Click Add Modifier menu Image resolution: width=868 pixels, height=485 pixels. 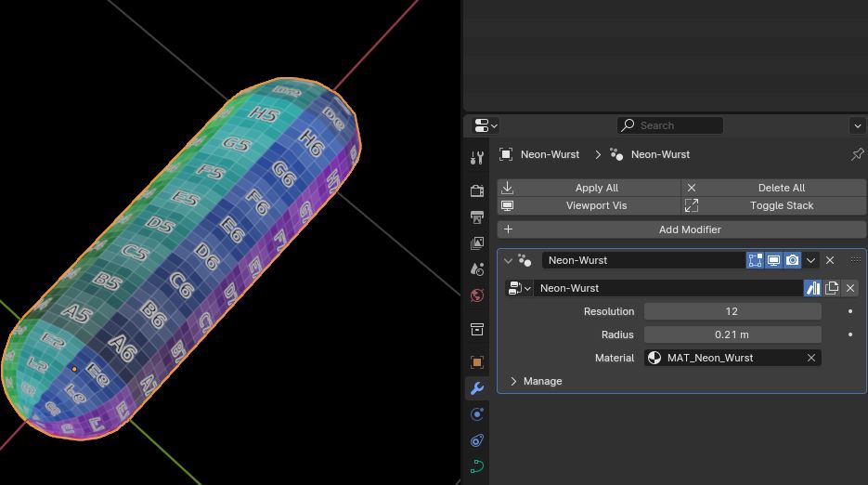click(x=681, y=229)
